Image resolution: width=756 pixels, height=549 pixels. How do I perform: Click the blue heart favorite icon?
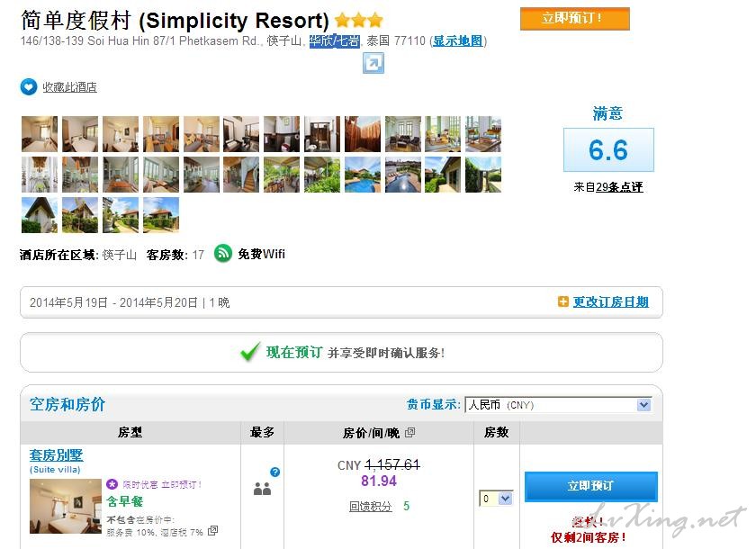(x=29, y=86)
